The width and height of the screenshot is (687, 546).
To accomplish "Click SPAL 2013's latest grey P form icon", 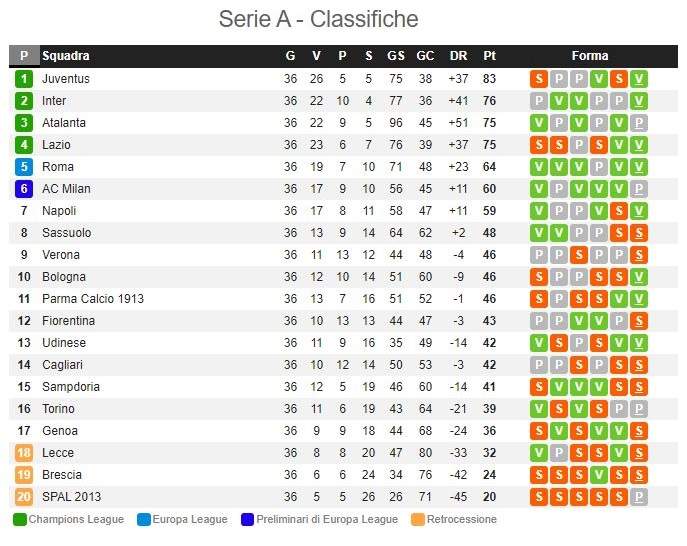I will point(639,497).
